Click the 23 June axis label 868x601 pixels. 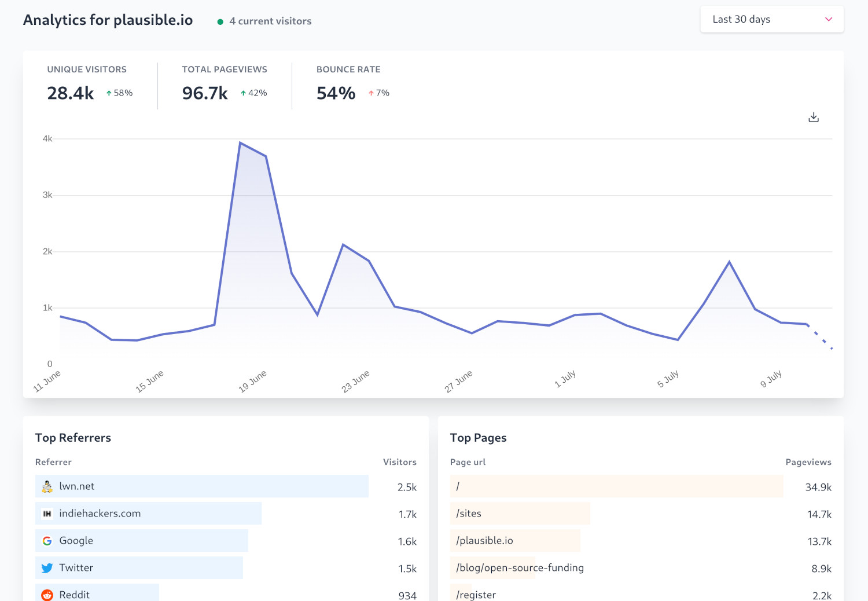[356, 381]
